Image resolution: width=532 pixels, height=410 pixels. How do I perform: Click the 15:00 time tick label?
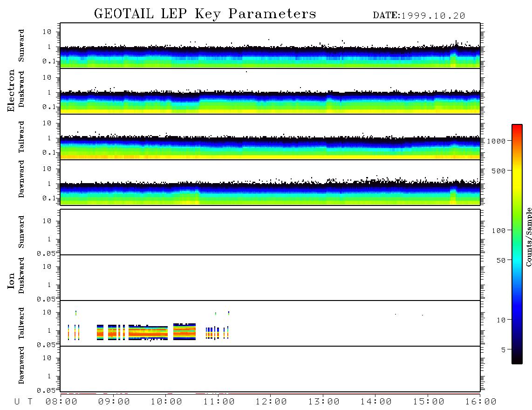coord(429,402)
